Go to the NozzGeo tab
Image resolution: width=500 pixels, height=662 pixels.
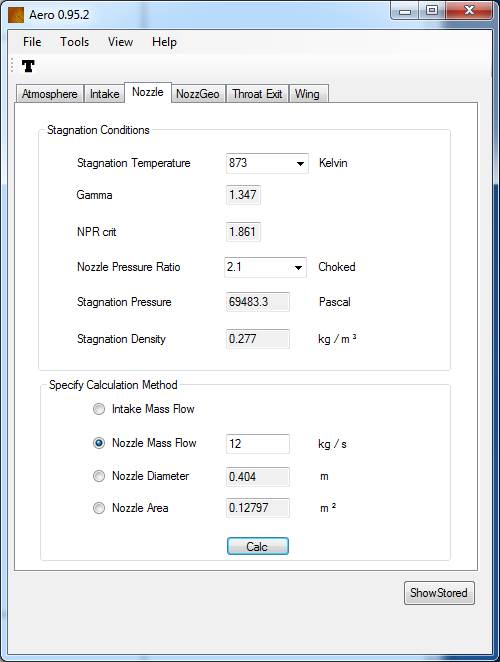click(198, 94)
